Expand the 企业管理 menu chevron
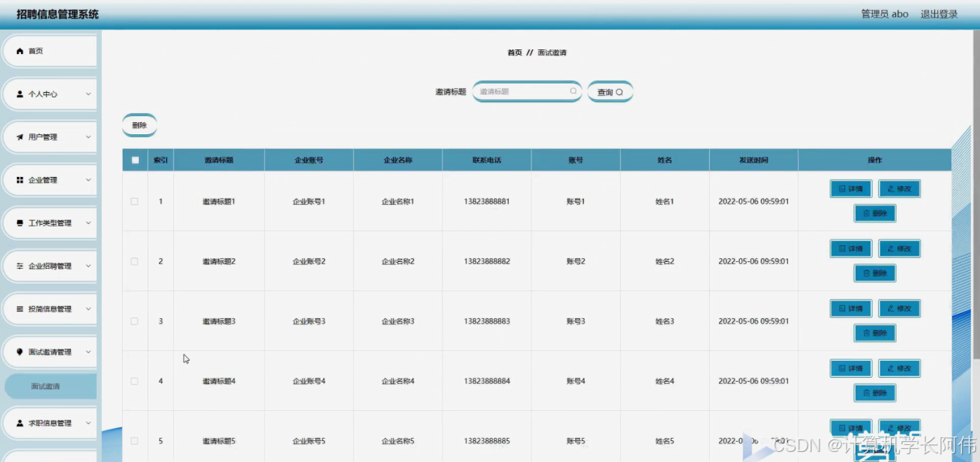This screenshot has width=980, height=462. coord(88,180)
